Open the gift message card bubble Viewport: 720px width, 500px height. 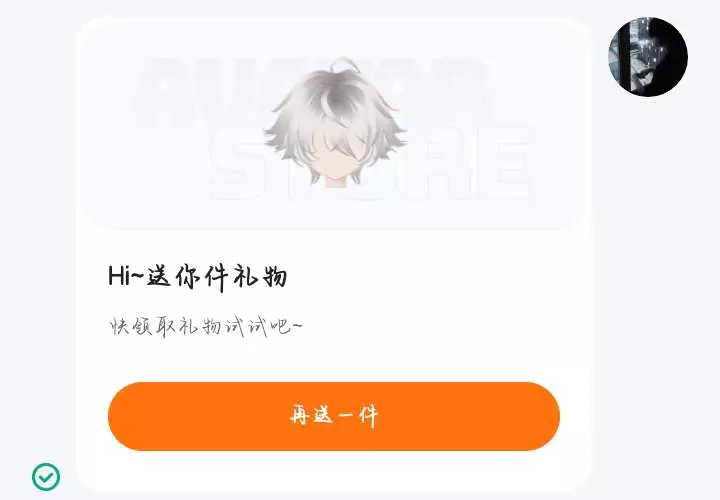pyautogui.click(x=334, y=254)
